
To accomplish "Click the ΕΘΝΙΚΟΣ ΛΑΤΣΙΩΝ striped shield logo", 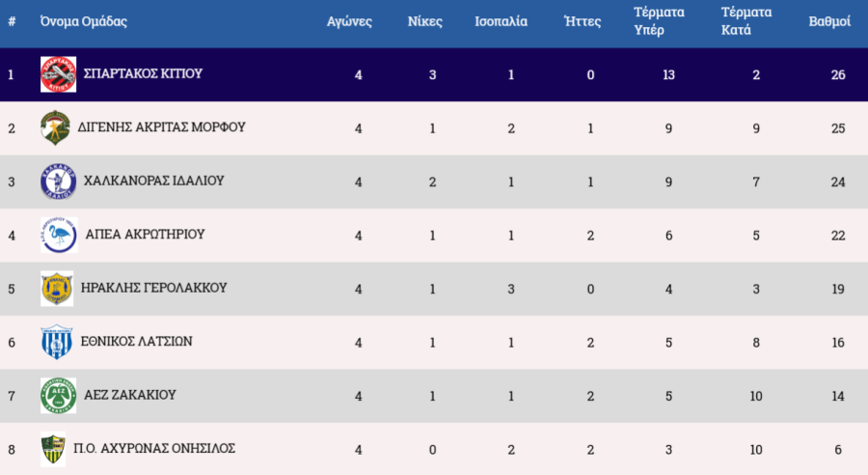I will [x=58, y=342].
